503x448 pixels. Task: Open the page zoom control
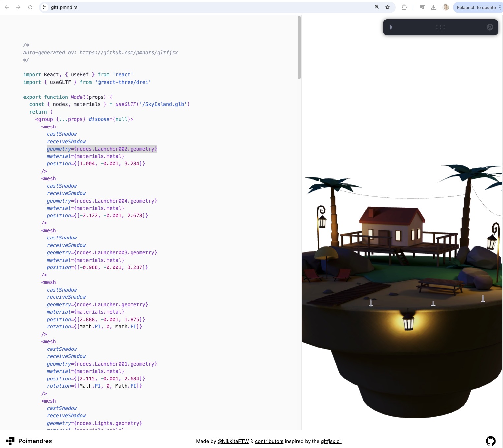377,7
